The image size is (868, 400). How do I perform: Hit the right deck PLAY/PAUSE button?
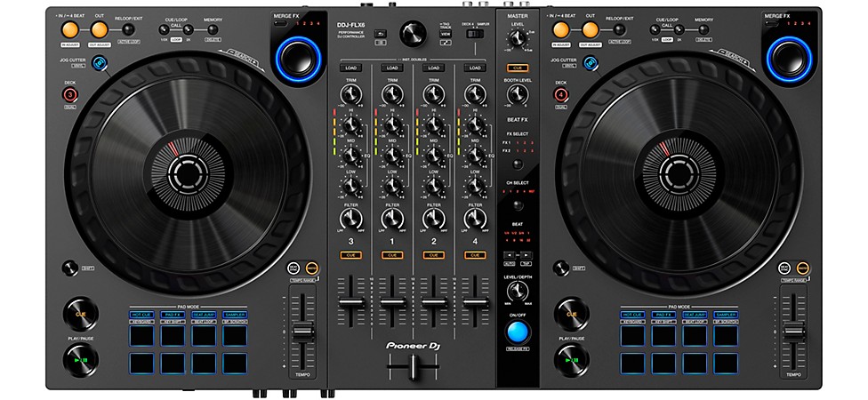[x=571, y=360]
